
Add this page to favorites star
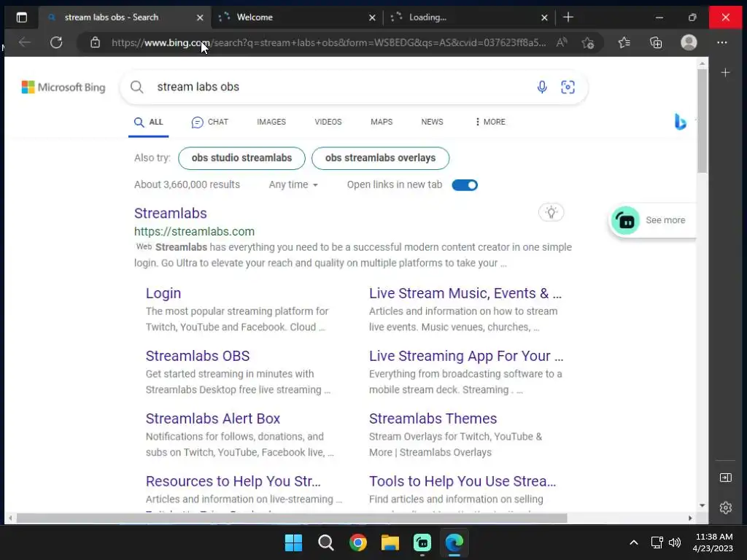tap(588, 43)
